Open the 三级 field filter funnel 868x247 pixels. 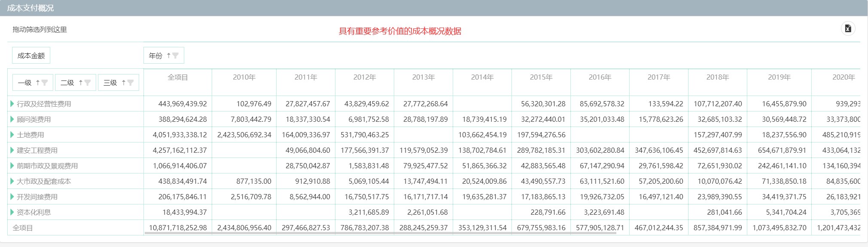click(131, 83)
